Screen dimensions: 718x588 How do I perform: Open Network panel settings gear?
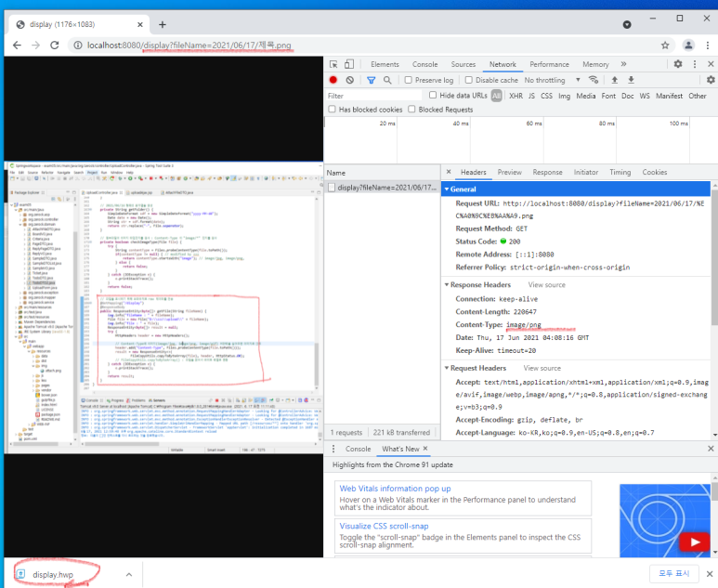[x=711, y=80]
